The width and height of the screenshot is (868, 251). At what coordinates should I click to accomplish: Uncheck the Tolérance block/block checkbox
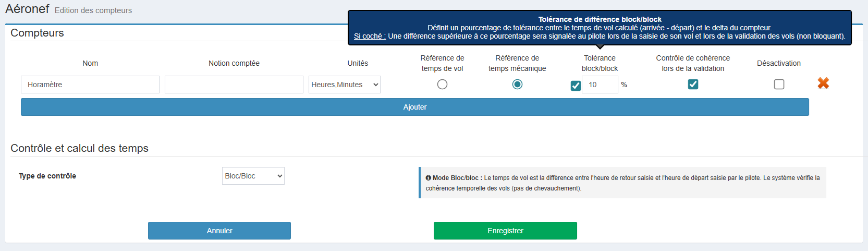(576, 86)
